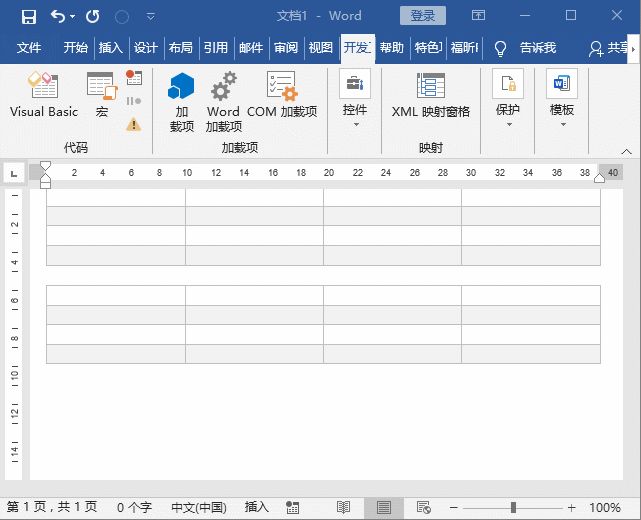This screenshot has width=641, height=520.
Task: Switch to the 审阅 tab
Action: (286, 48)
